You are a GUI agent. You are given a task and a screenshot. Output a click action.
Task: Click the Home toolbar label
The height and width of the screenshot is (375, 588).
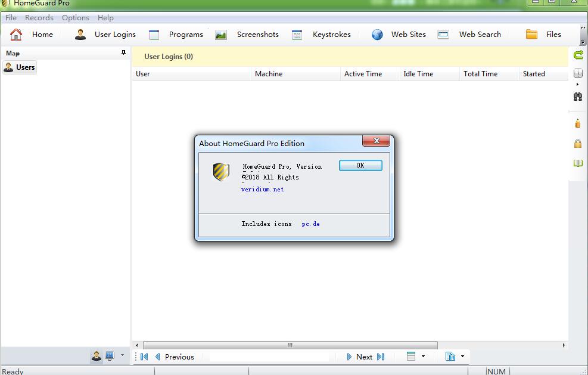coord(42,35)
